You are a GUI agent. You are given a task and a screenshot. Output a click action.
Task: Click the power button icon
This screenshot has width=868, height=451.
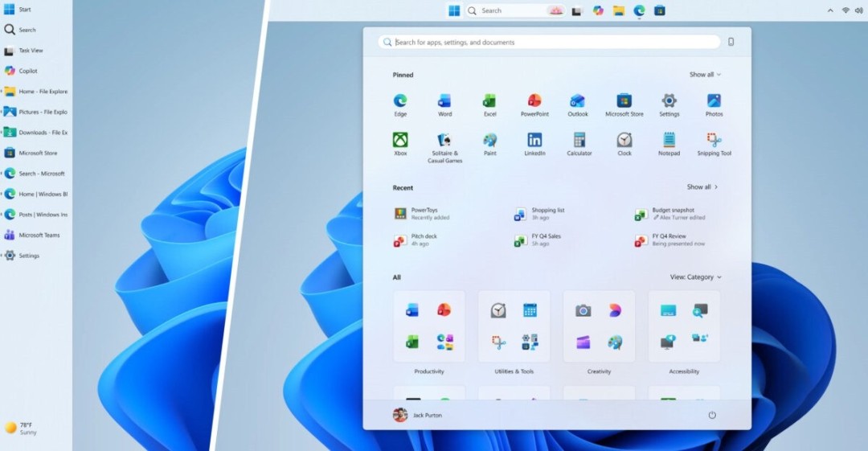712,415
